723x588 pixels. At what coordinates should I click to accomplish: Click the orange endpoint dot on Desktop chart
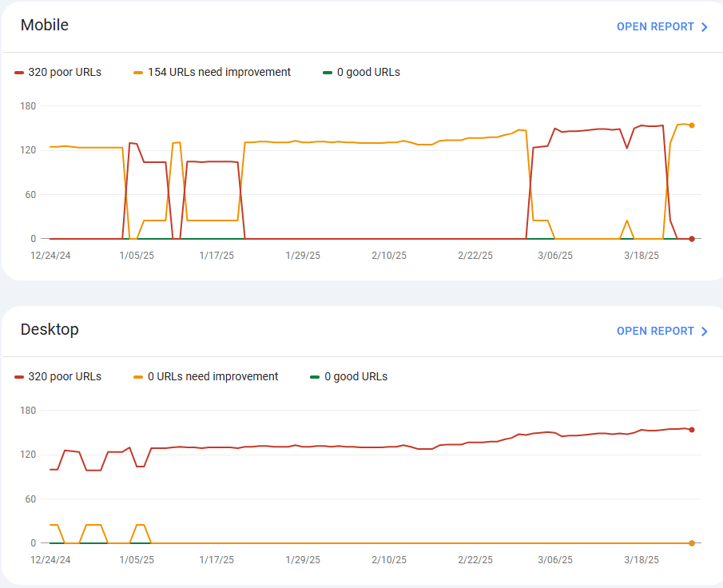pos(692,543)
